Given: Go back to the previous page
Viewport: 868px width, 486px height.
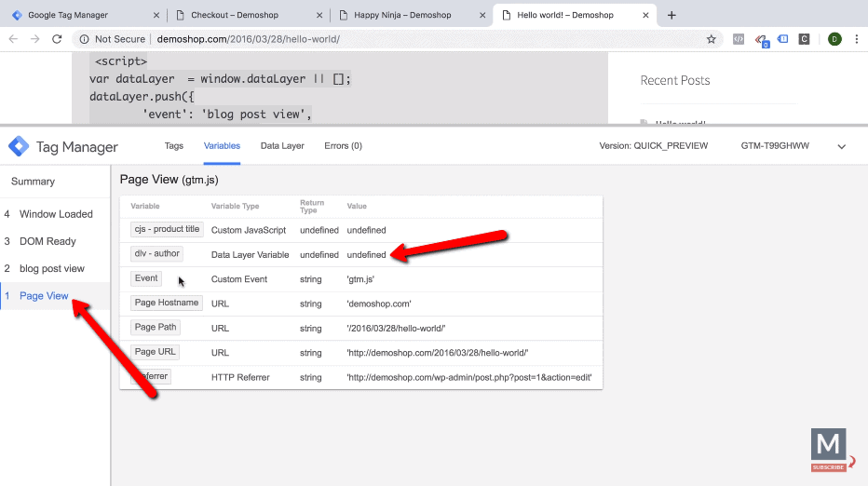Looking at the screenshot, I should (13, 39).
